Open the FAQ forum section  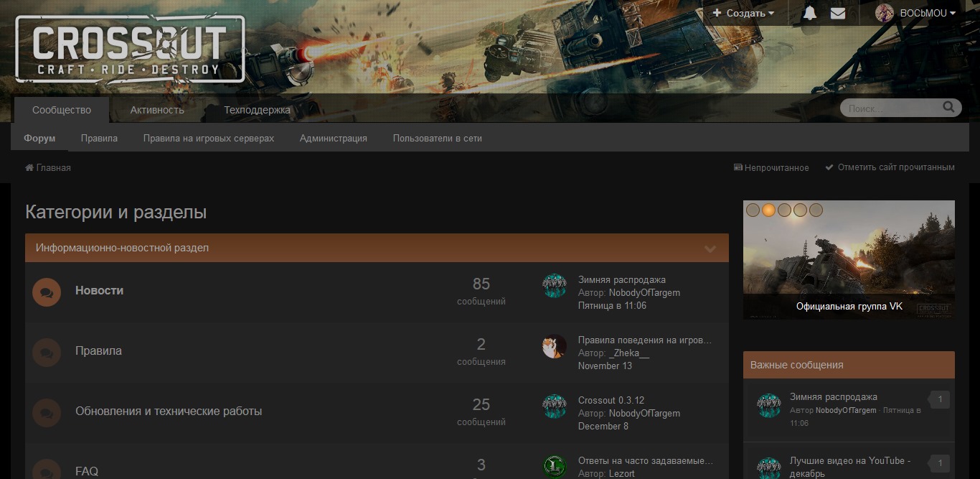[87, 471]
